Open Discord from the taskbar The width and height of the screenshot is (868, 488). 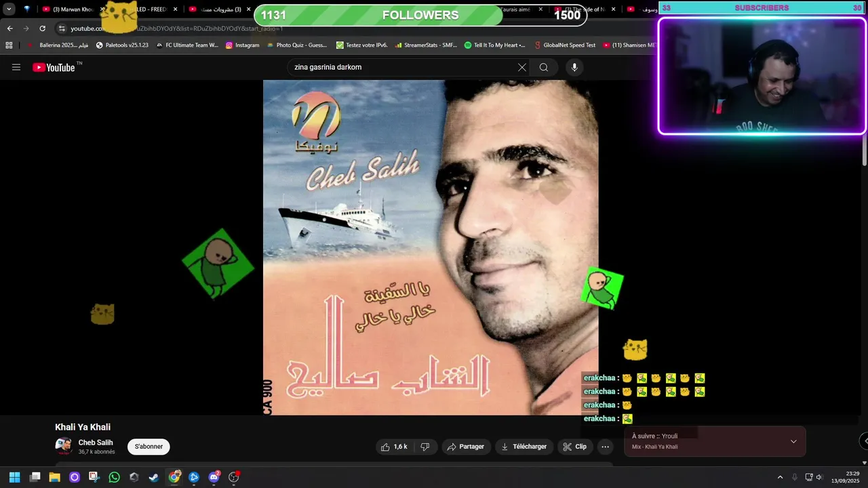214,477
